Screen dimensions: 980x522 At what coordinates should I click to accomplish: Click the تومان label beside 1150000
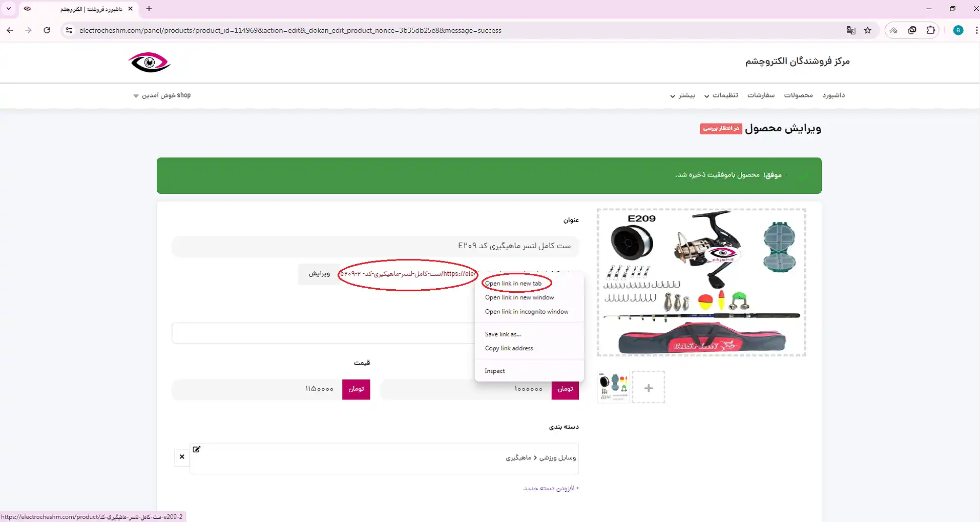pos(356,389)
